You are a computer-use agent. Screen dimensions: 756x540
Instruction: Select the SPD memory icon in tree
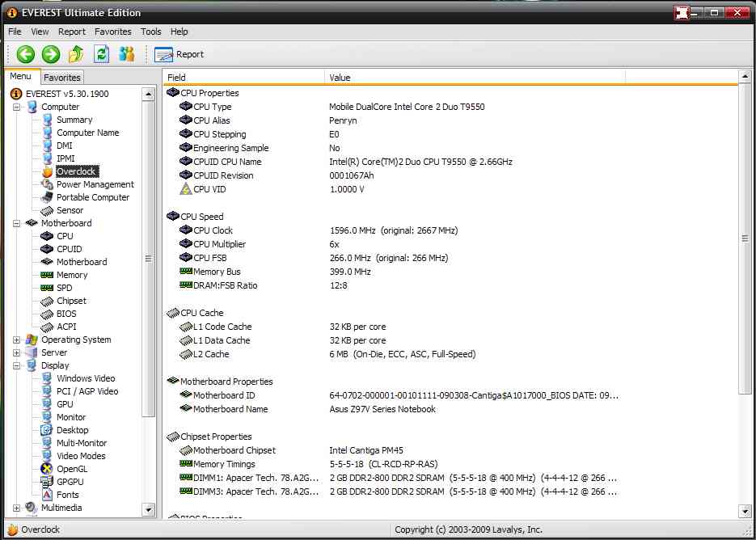tap(47, 288)
